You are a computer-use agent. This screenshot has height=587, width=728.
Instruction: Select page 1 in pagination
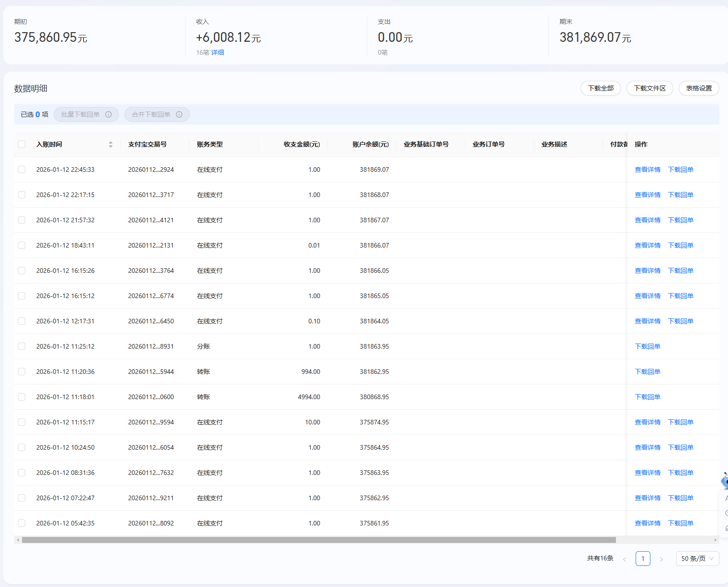(x=643, y=559)
